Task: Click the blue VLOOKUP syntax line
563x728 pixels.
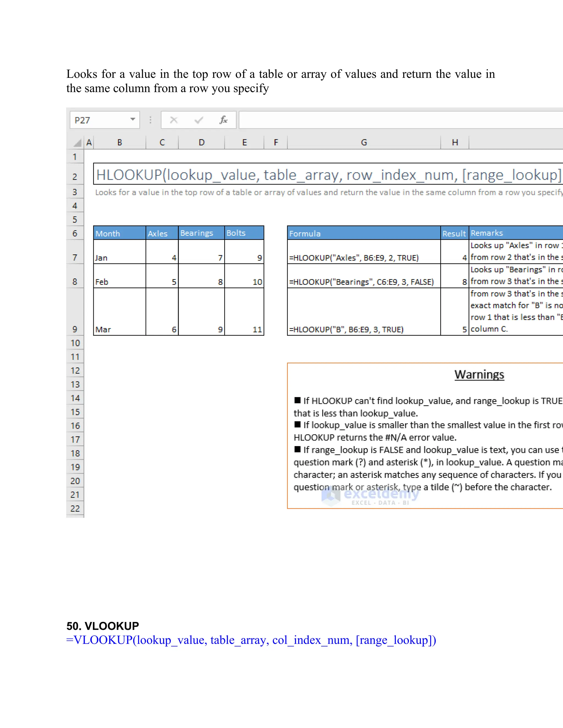Action: (x=251, y=640)
